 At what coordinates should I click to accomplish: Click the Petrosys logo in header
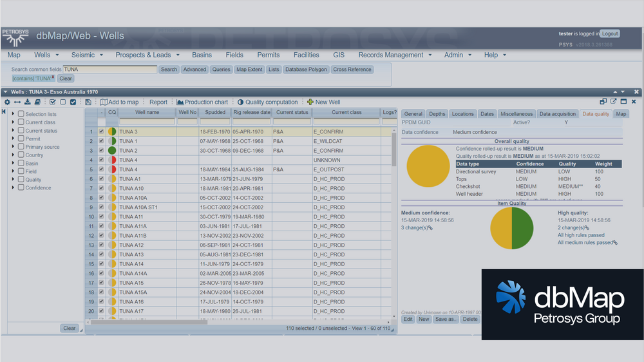coord(15,38)
